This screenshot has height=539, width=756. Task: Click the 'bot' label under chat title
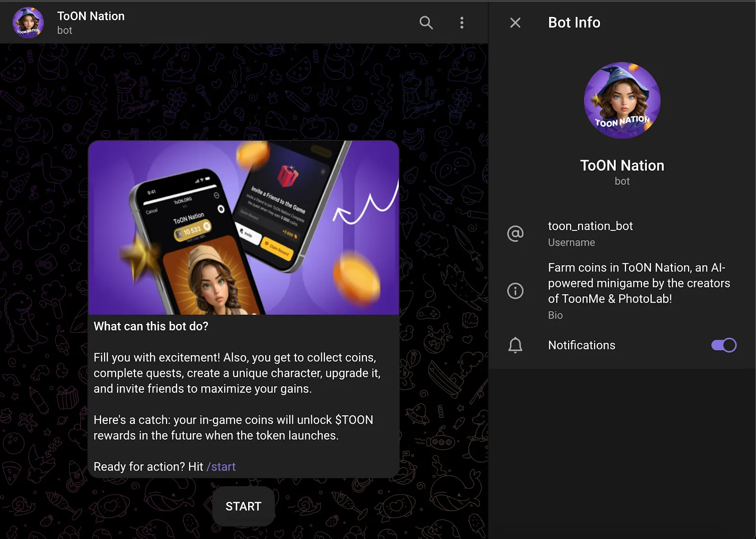pos(65,30)
